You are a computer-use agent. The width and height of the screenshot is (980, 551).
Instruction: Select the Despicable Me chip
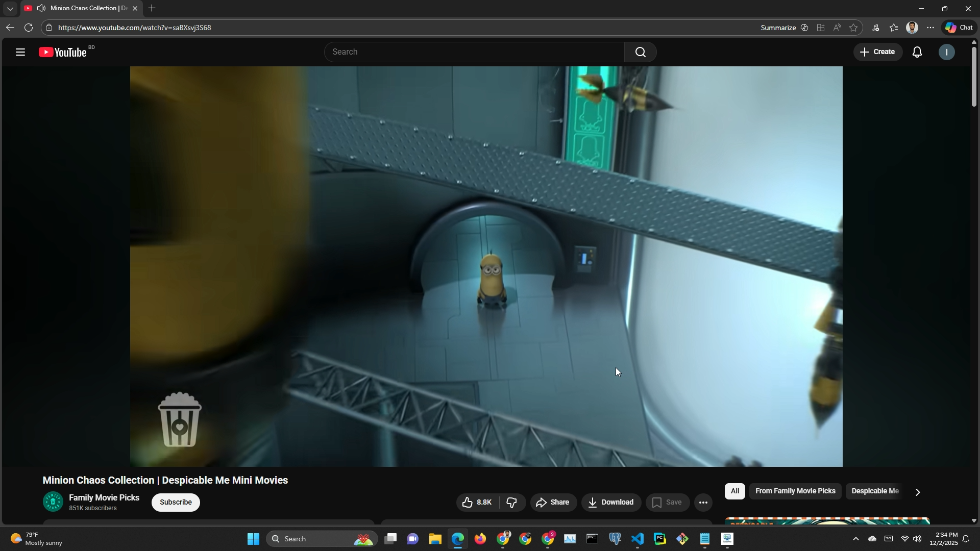(x=874, y=491)
